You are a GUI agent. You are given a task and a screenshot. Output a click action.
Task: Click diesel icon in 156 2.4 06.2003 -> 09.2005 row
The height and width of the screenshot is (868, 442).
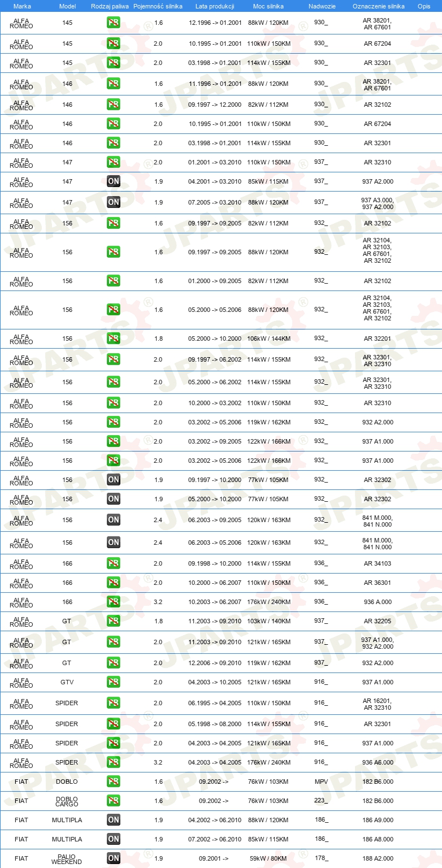pos(113,520)
